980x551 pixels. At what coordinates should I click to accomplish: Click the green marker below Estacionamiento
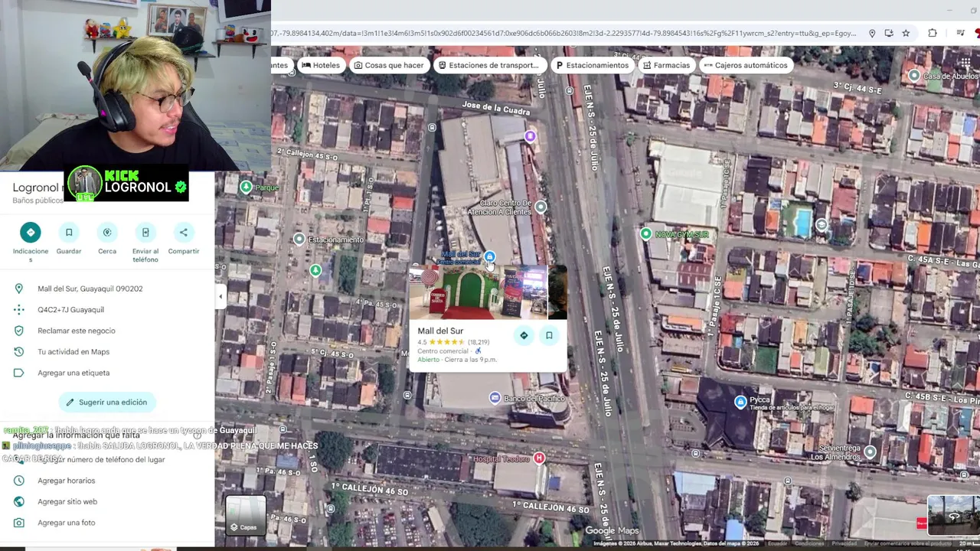(x=315, y=270)
